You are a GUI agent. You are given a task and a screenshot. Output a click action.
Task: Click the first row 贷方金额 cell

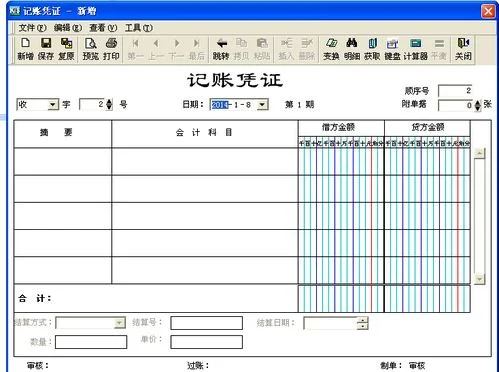427,162
